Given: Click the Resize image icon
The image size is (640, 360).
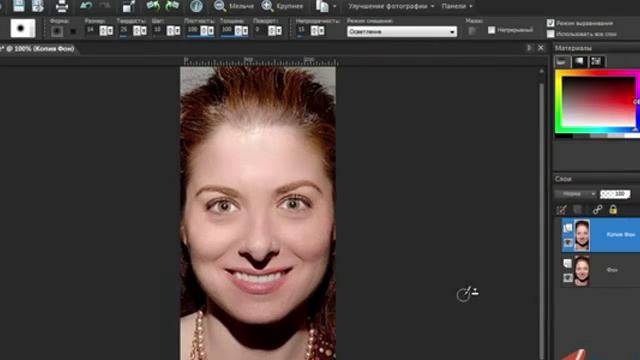Looking at the screenshot, I should [x=129, y=6].
